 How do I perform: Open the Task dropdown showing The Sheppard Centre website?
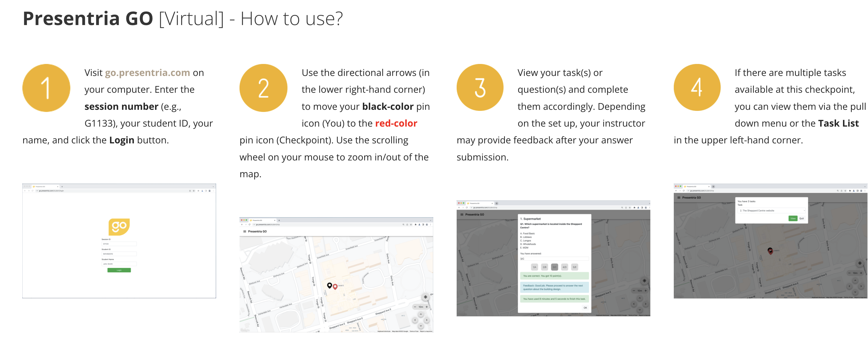(772, 211)
